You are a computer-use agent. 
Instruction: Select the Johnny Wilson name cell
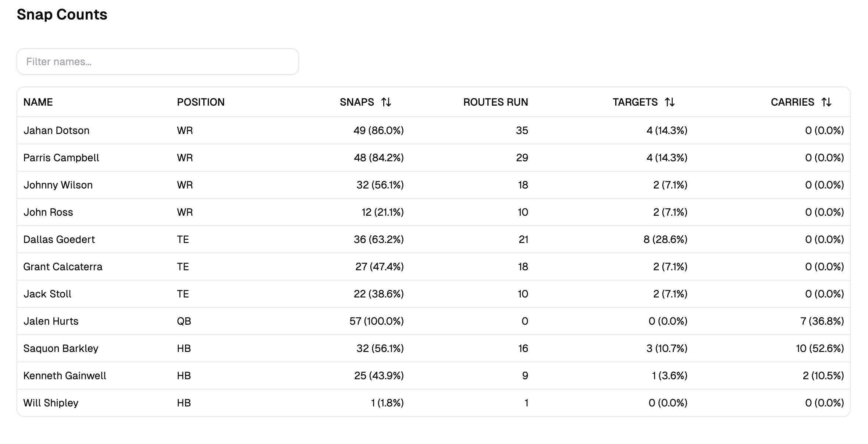[x=58, y=185]
